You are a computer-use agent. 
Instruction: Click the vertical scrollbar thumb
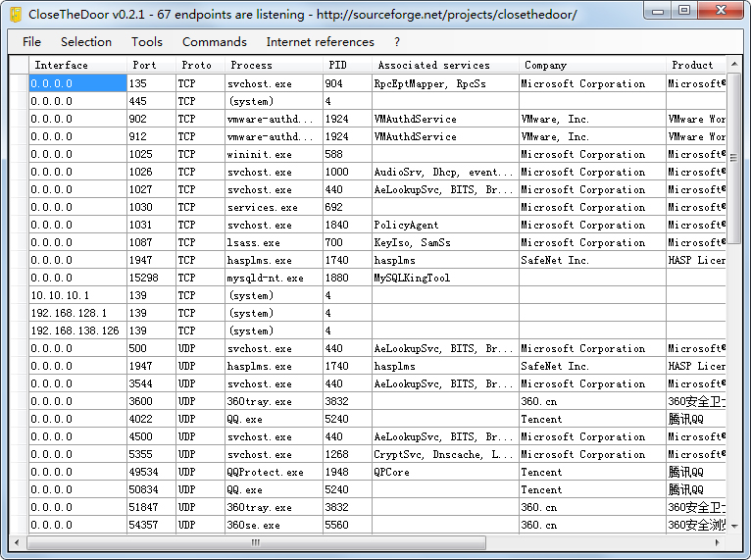[733, 158]
